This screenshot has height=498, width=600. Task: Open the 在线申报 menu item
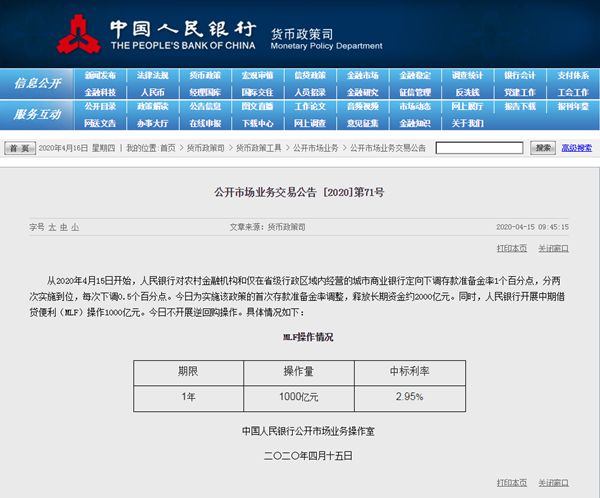205,123
